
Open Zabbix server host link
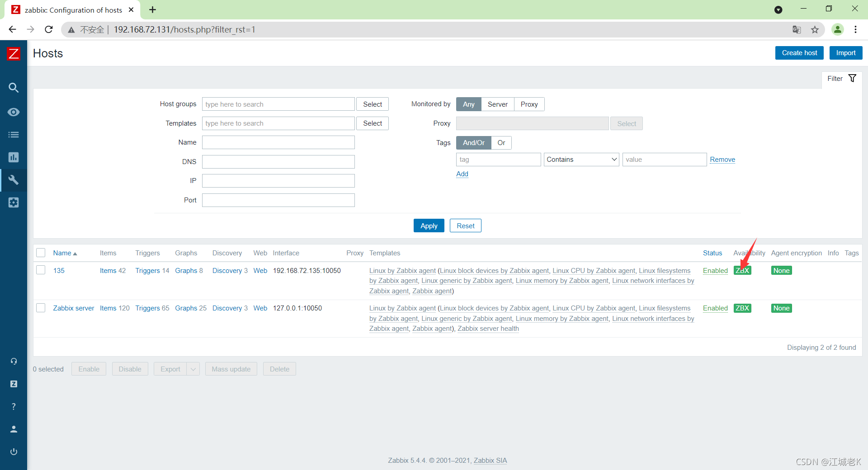[x=73, y=308]
